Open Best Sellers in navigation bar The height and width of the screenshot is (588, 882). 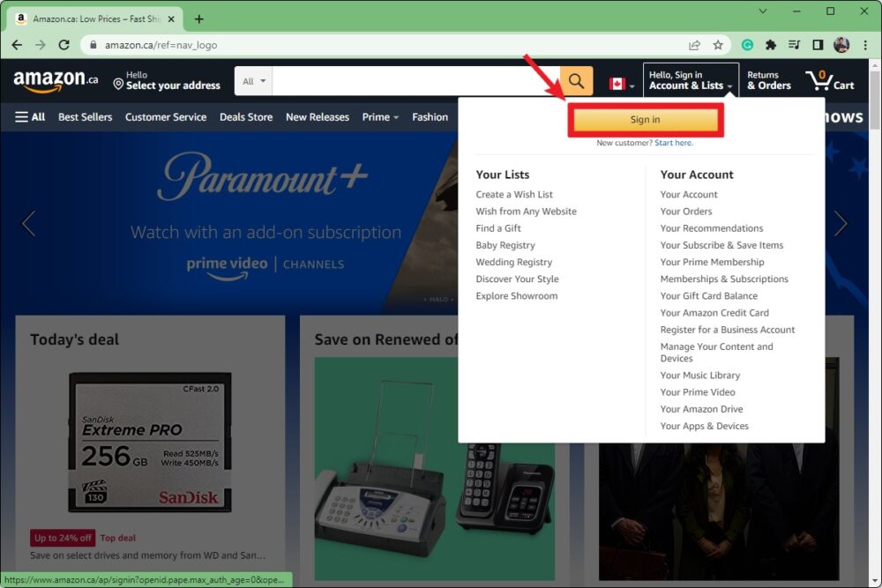85,116
